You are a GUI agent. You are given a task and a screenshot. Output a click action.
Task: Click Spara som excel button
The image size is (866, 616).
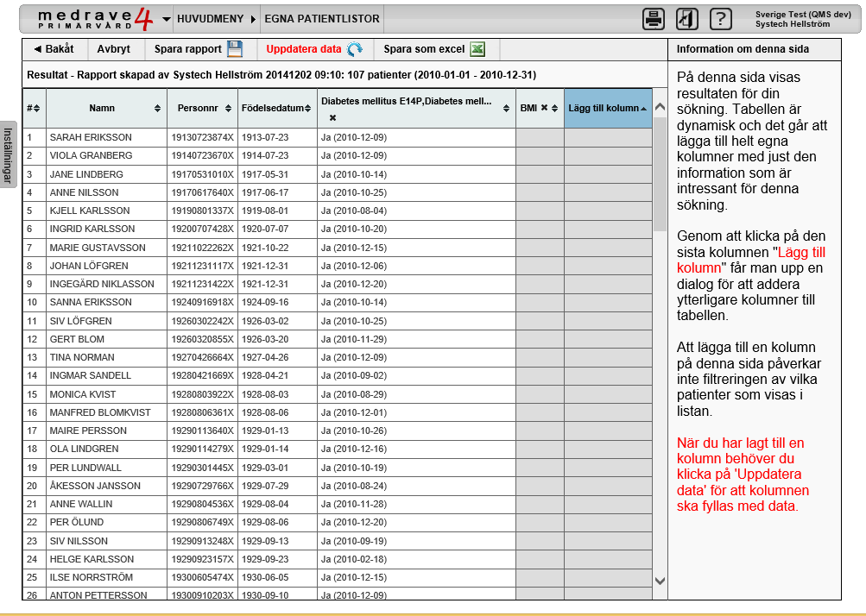click(434, 49)
